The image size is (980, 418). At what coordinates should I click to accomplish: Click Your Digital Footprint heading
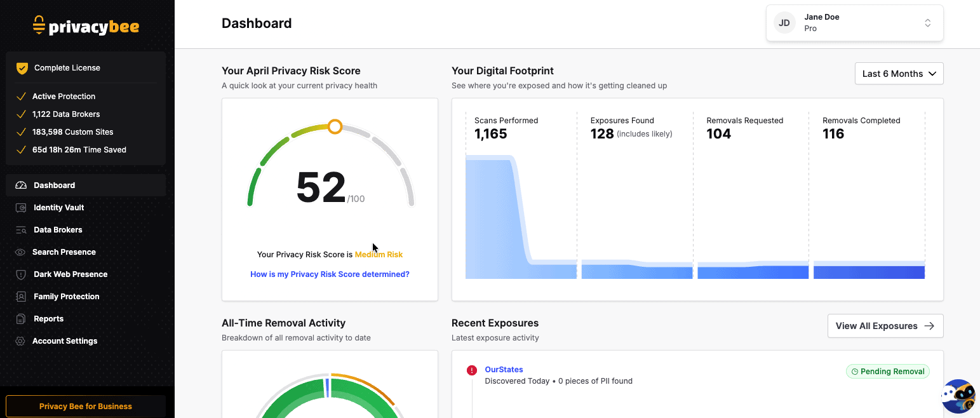pyautogui.click(x=503, y=71)
